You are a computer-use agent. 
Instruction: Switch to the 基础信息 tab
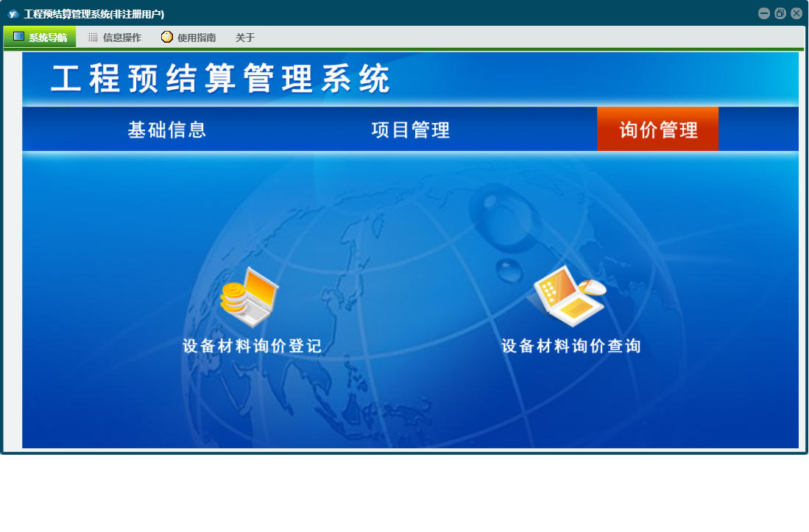coord(167,130)
